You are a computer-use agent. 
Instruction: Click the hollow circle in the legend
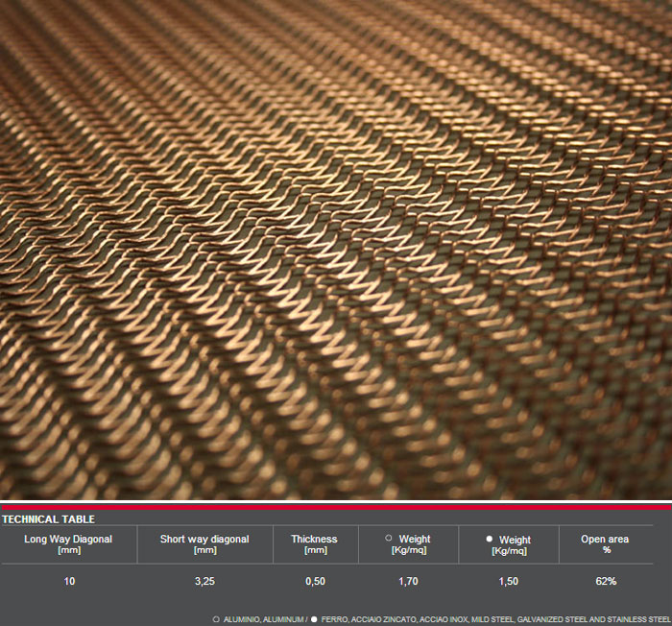click(216, 619)
